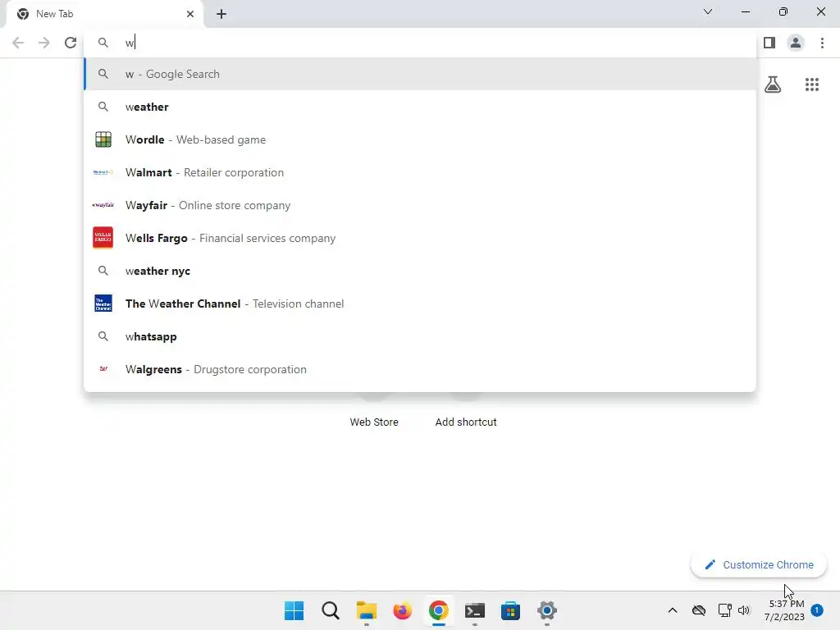Viewport: 840px width, 630px height.
Task: Click the browser forward arrow
Action: click(x=44, y=43)
